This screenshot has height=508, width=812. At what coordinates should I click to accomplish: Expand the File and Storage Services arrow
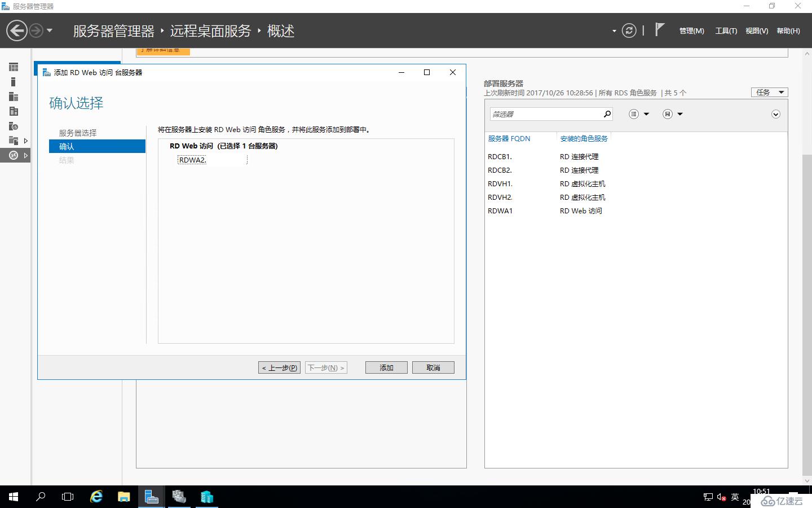point(25,141)
